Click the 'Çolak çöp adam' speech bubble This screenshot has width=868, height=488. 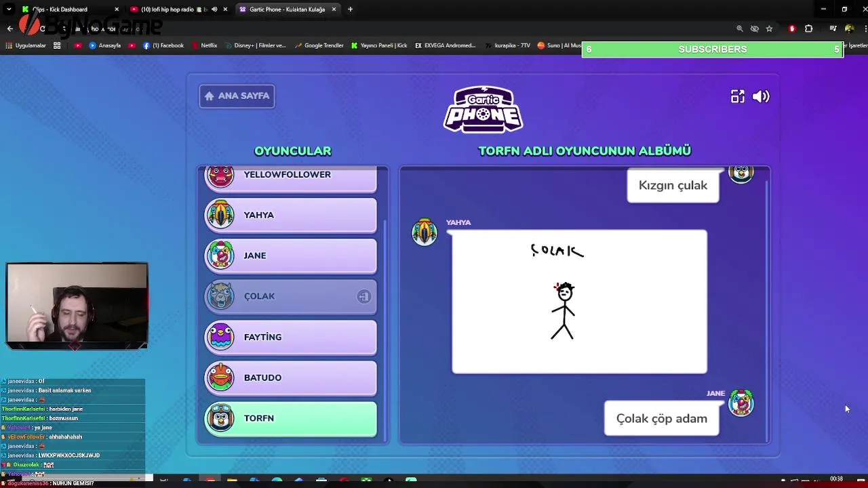[x=661, y=418]
